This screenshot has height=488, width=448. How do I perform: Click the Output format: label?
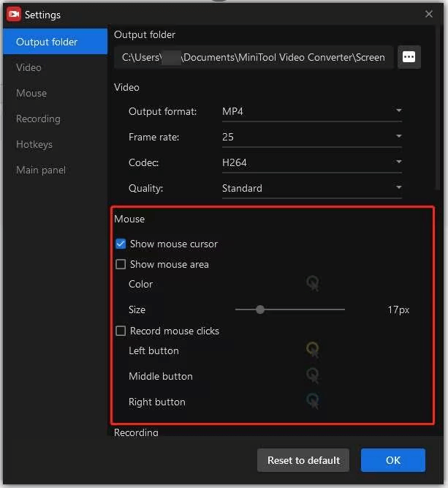coord(162,111)
